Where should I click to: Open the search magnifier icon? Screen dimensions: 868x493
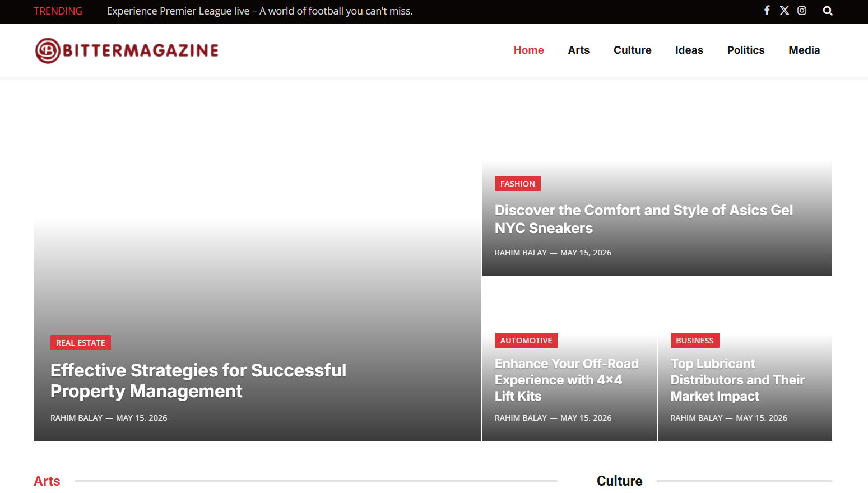pos(828,11)
